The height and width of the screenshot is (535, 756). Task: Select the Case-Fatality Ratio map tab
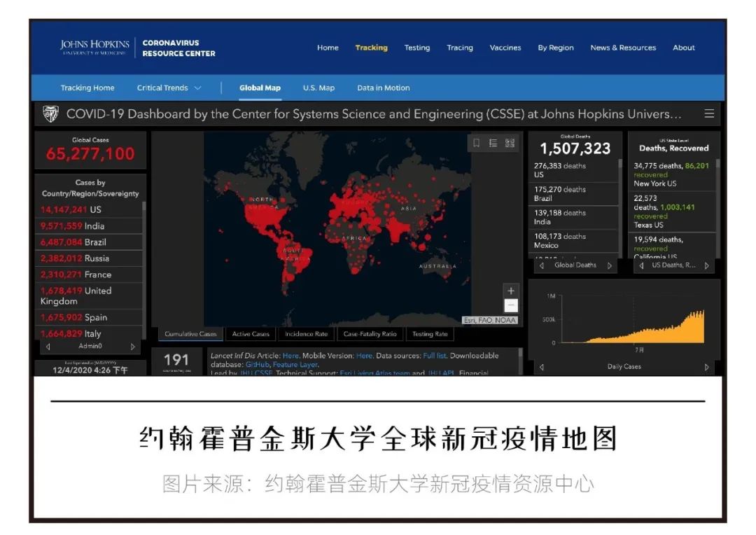tap(370, 334)
